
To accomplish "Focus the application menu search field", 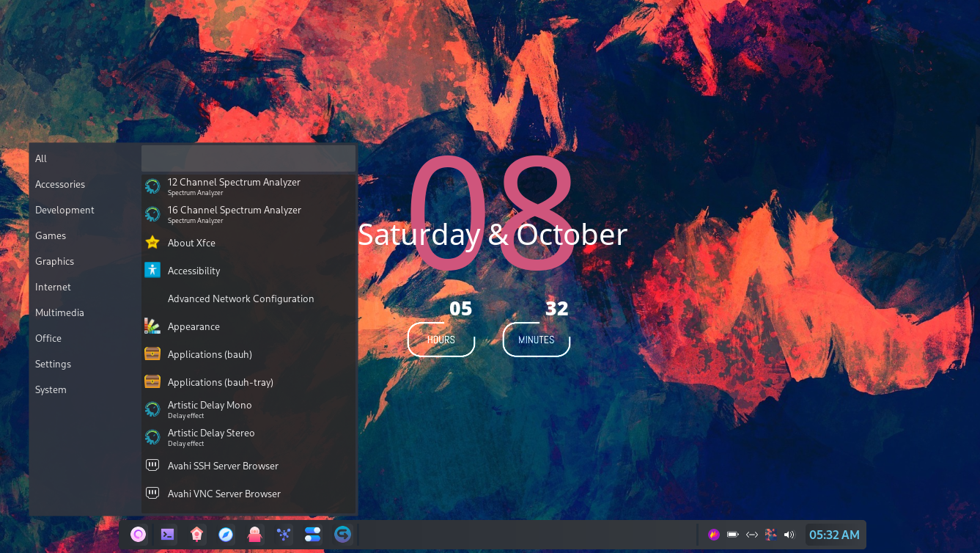I will pos(248,158).
